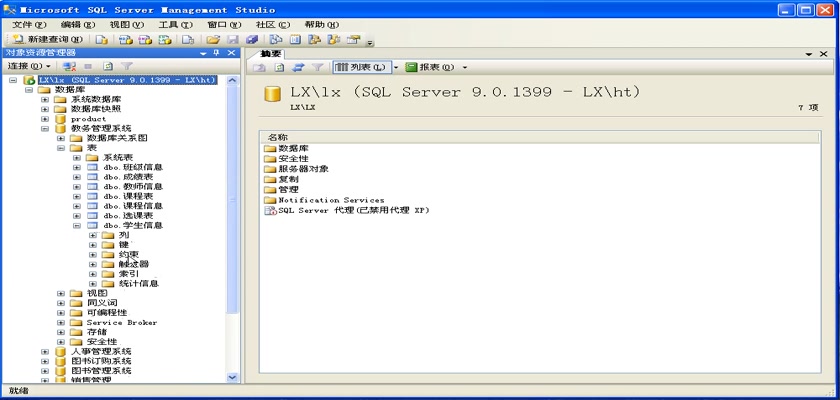Screen dimensions: 840x400
Task: Toggle auto-hide pin of Object Explorer
Action: pos(216,52)
